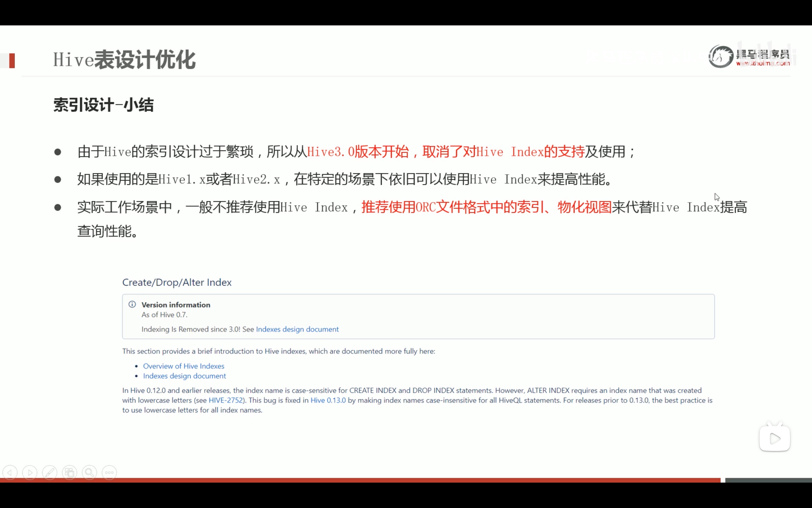This screenshot has width=812, height=508.
Task: Open the pen annotation tool icon
Action: tap(50, 473)
